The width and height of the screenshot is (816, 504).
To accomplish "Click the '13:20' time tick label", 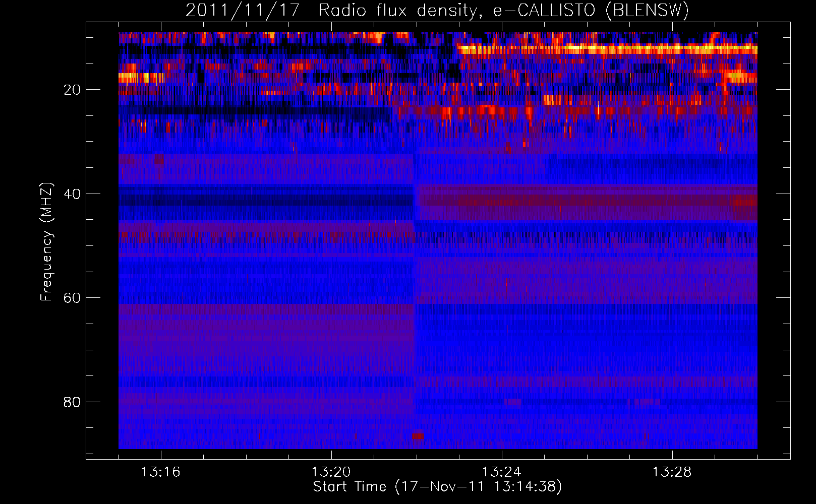I will point(331,472).
